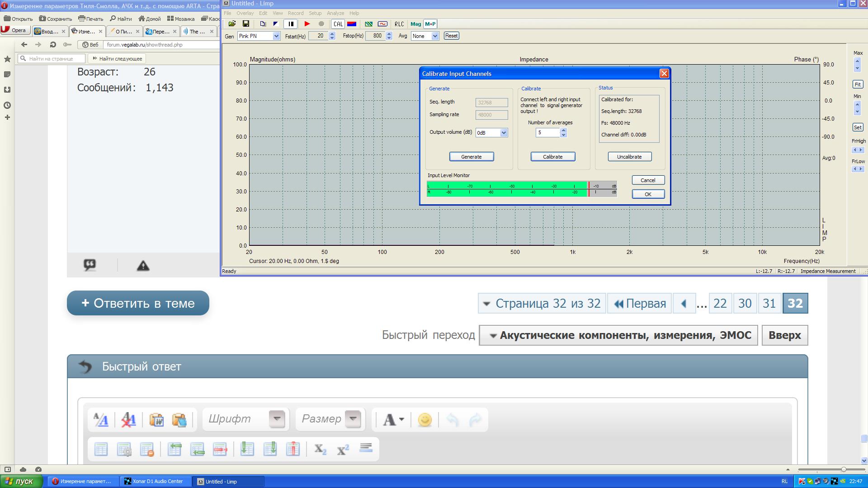This screenshot has height=488, width=868.
Task: Go to page 31 of the thread
Action: point(769,303)
